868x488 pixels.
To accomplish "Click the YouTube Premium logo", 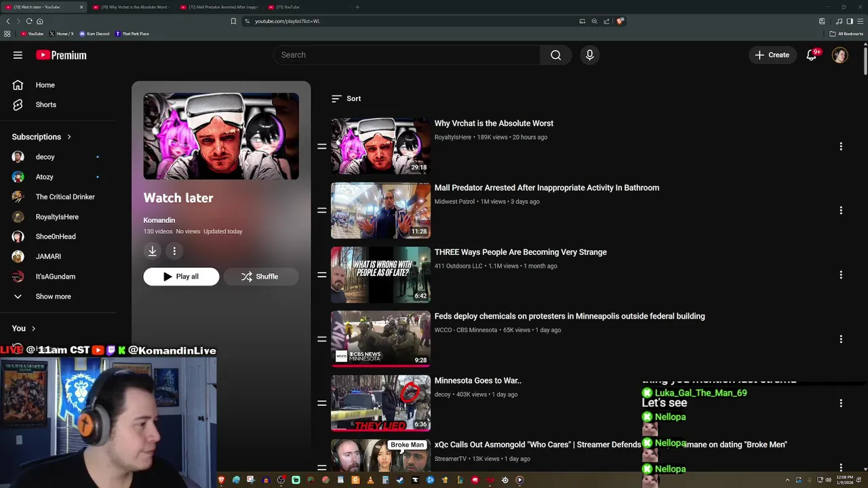I will [x=61, y=55].
